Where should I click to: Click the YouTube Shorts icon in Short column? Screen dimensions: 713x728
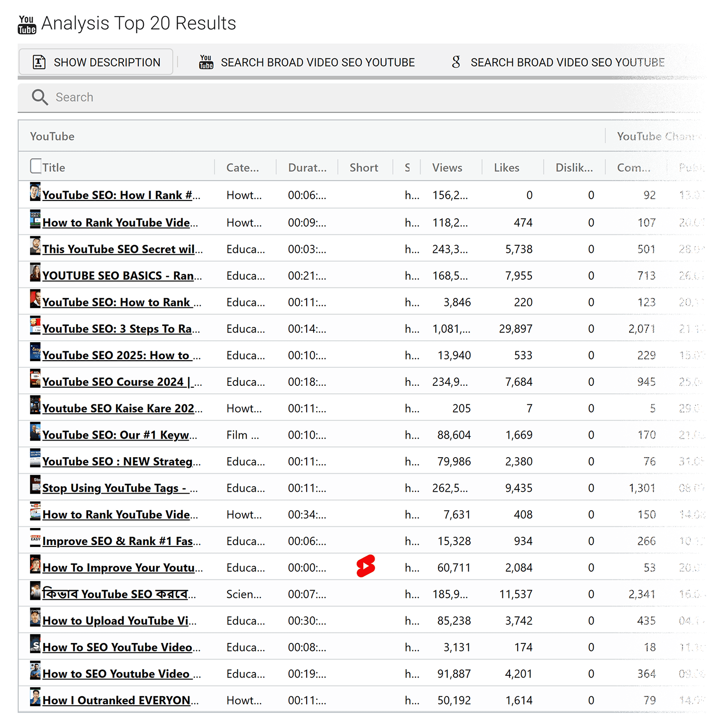(x=366, y=566)
